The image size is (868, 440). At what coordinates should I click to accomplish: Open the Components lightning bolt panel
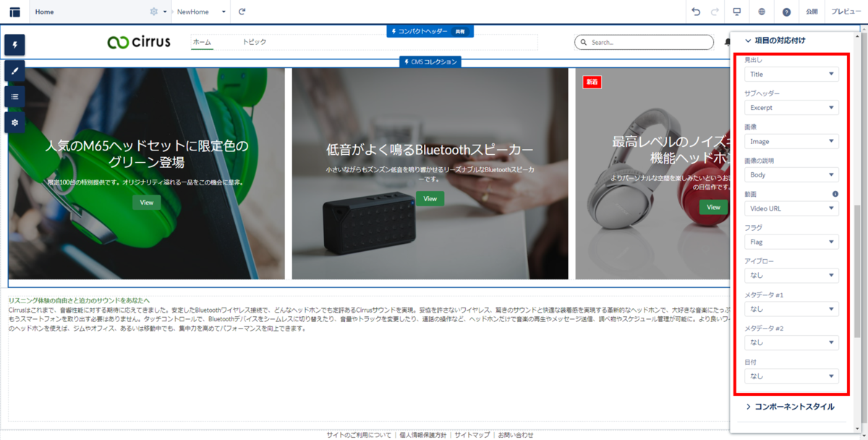(14, 45)
